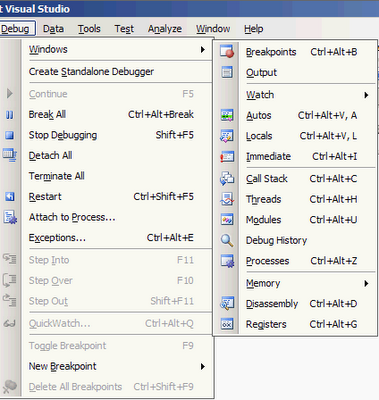This screenshot has height=400, width=379.
Task: Click the Ctrl+Shift+F5 shortcut text
Action: pos(163,197)
